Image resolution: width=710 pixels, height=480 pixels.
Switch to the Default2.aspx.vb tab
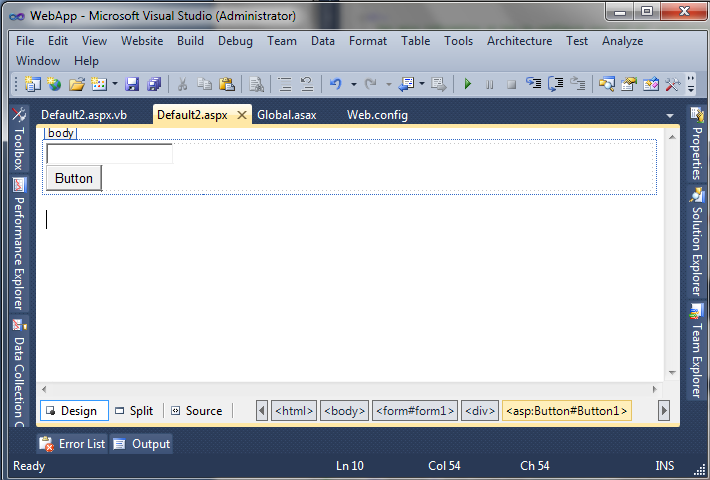[x=84, y=115]
